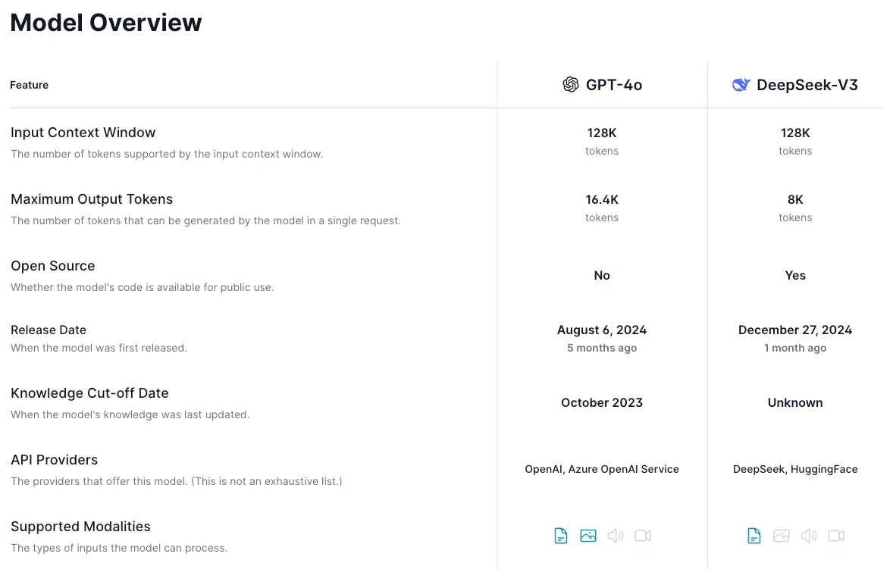Click the DeepSeek-V3 column header name

tap(807, 85)
